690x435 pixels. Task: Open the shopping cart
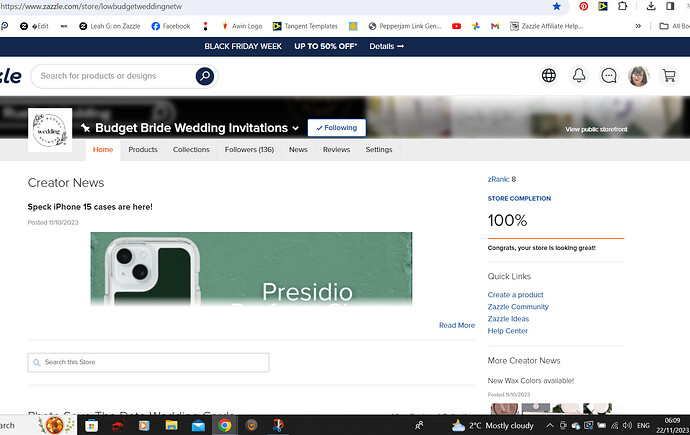click(x=669, y=76)
